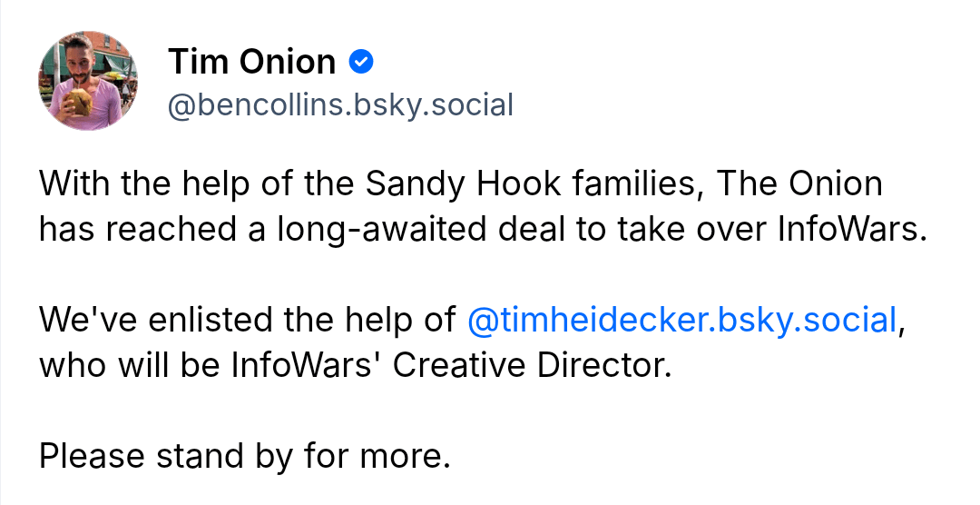The width and height of the screenshot is (980, 505).
Task: Open the @bencollins.bsky.social handle
Action: pyautogui.click(x=340, y=104)
